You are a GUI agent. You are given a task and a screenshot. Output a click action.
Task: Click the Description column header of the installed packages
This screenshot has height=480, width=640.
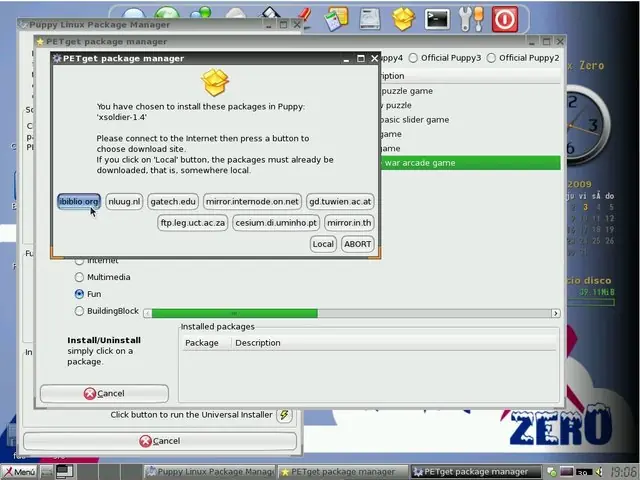258,343
